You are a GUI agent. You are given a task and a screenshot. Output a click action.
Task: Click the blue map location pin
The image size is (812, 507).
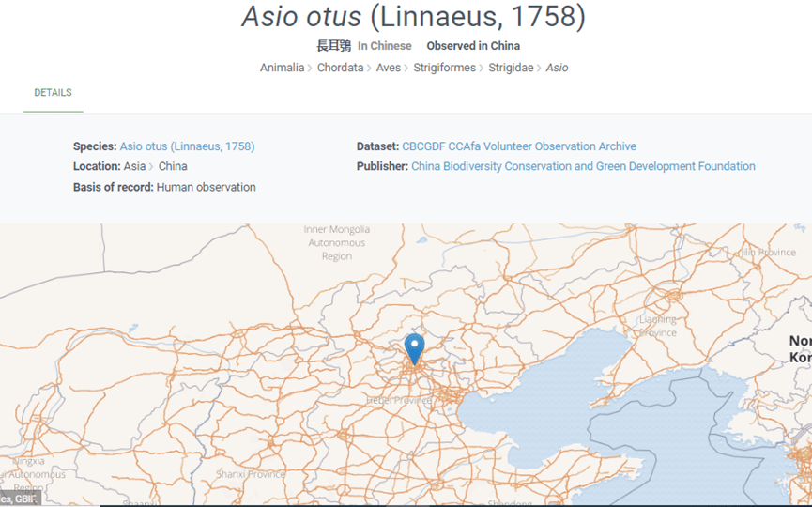click(x=414, y=347)
